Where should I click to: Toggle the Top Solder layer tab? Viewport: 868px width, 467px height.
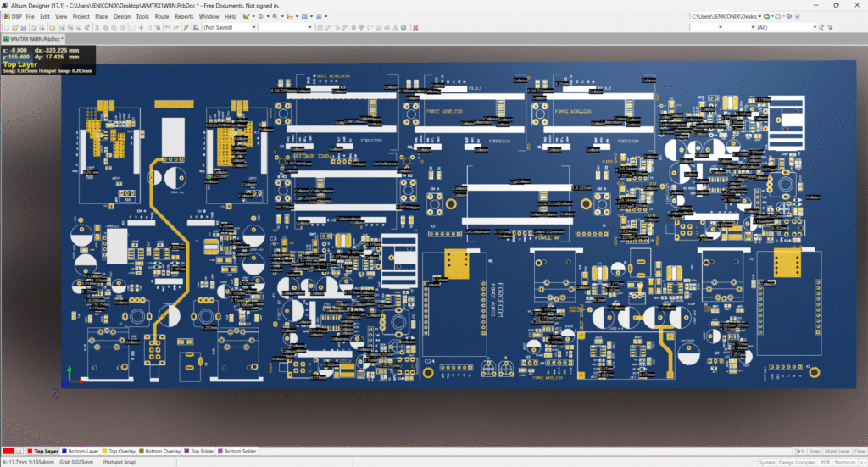click(202, 452)
